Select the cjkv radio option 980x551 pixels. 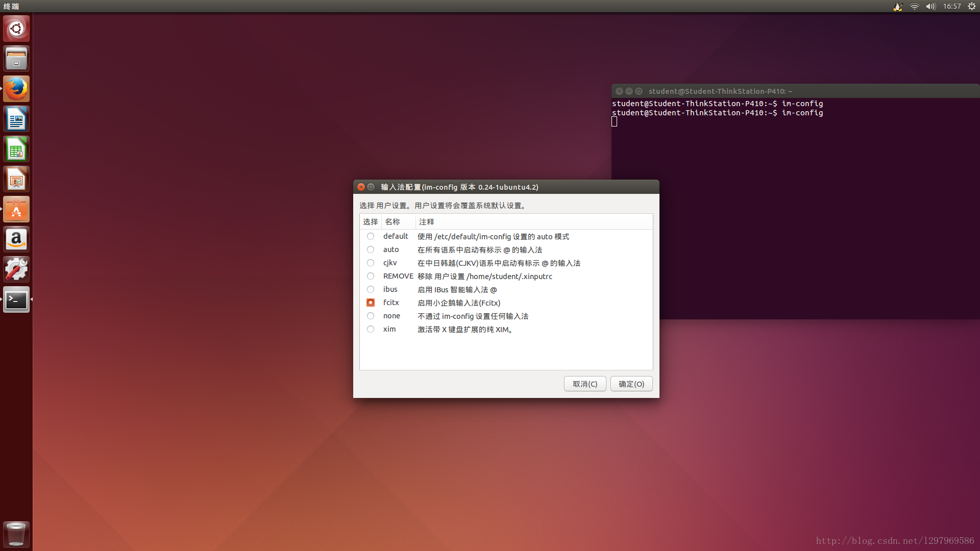click(x=371, y=263)
